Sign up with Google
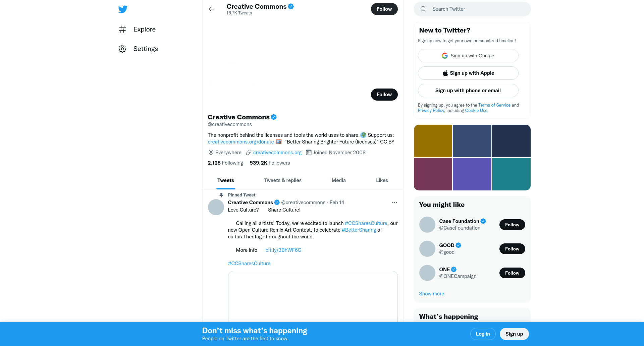Screen dimensions: 644x346 tap(468, 56)
